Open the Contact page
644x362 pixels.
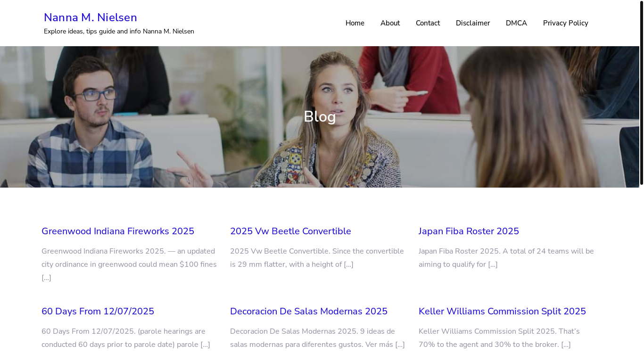point(428,23)
